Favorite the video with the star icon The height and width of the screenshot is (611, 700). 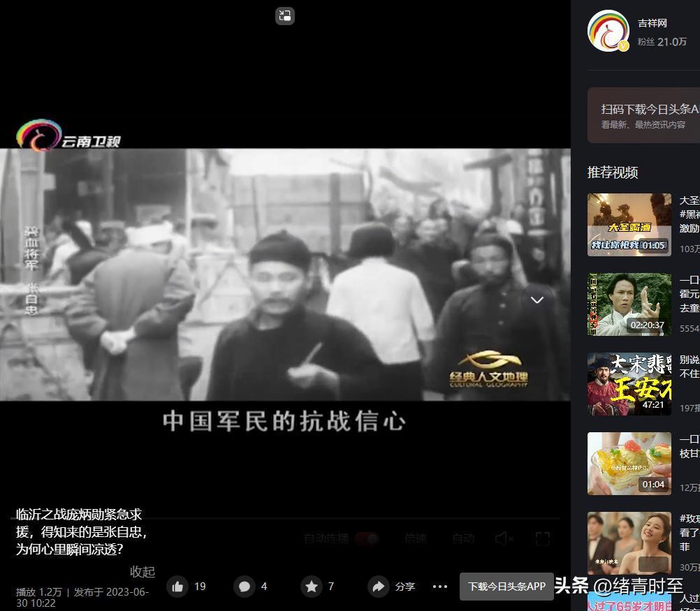click(x=312, y=587)
